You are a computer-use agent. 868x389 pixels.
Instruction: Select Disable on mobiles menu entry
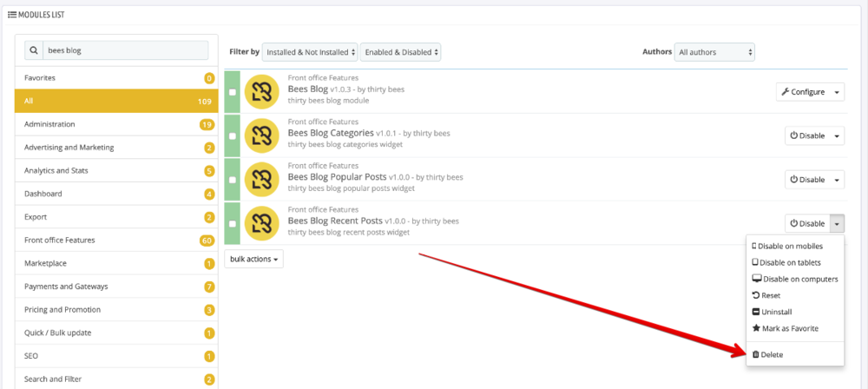[790, 246]
